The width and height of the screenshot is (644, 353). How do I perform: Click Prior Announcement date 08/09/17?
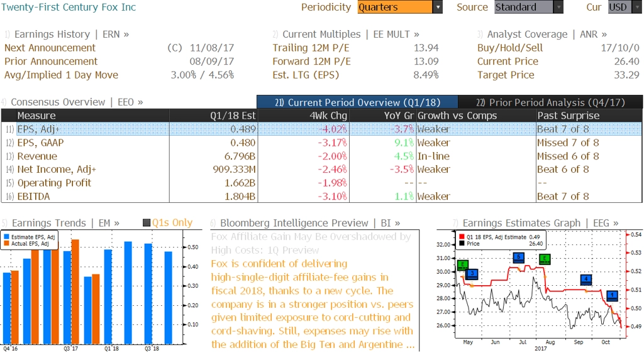(x=212, y=62)
